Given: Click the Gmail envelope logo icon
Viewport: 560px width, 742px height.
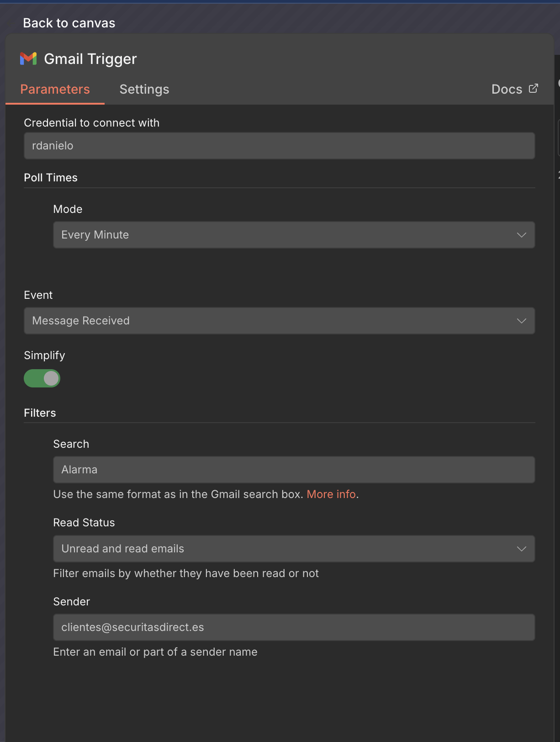Looking at the screenshot, I should 28,58.
